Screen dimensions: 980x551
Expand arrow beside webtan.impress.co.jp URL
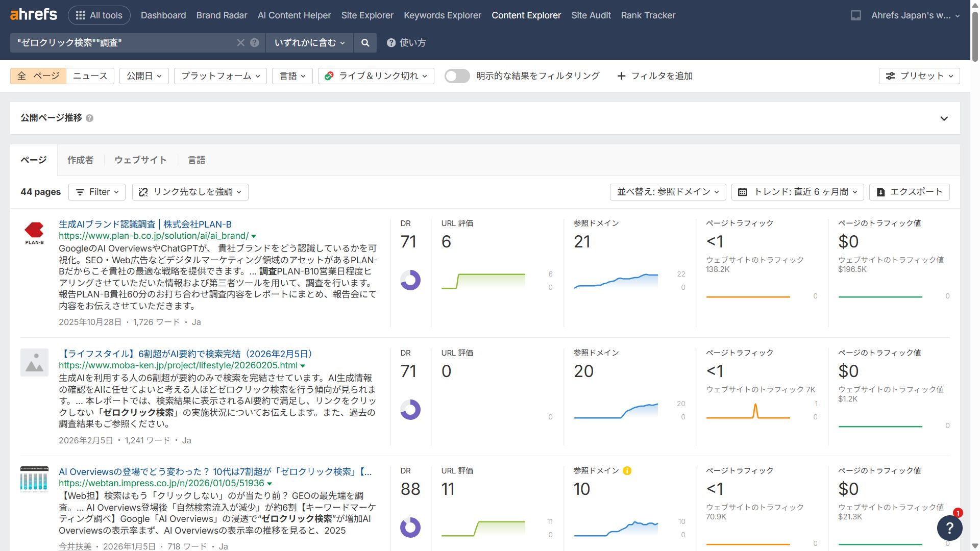pyautogui.click(x=269, y=484)
